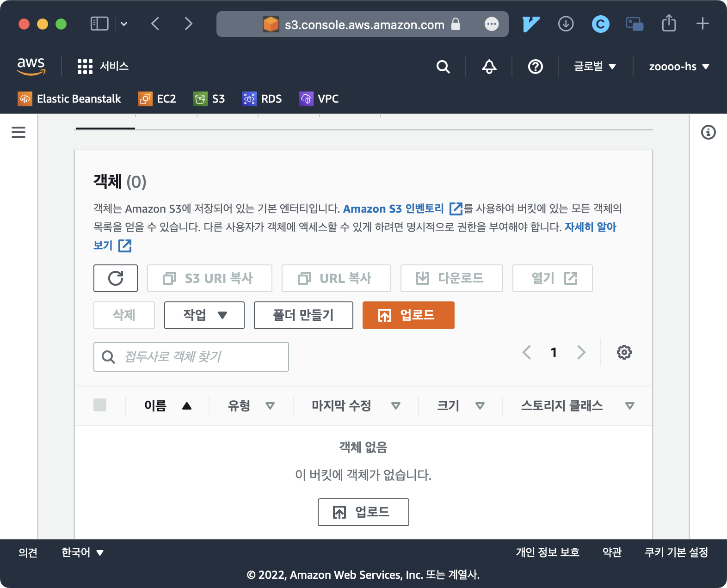Open the blue V extension icon
The image size is (727, 588).
(531, 24)
